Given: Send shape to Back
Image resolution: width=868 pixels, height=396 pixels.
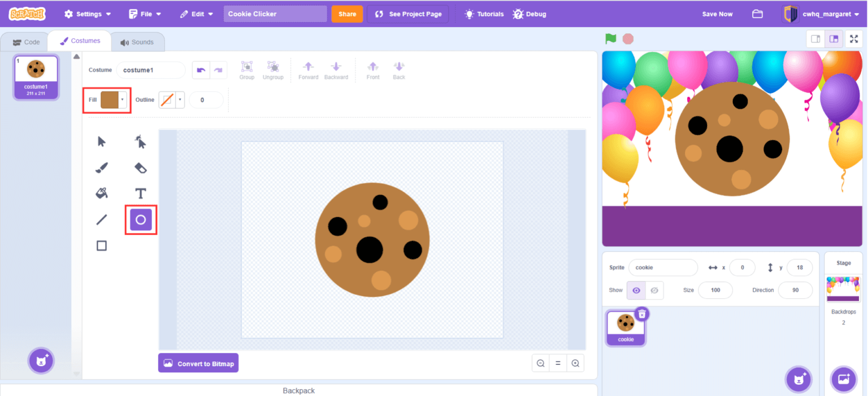Looking at the screenshot, I should (x=399, y=70).
